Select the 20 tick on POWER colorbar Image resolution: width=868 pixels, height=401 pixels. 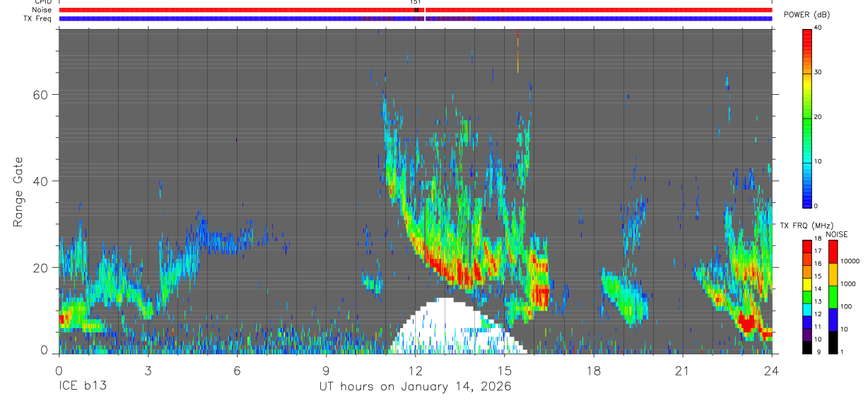pyautogui.click(x=819, y=117)
